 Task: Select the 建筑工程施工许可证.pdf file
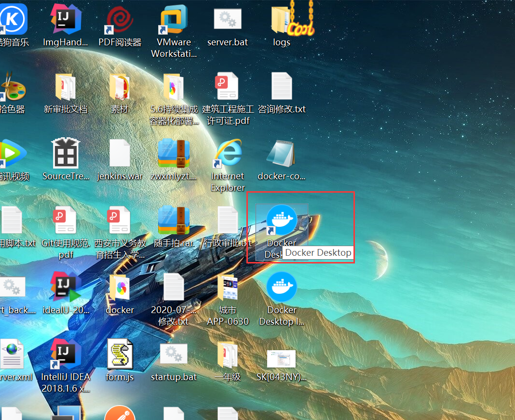(228, 87)
